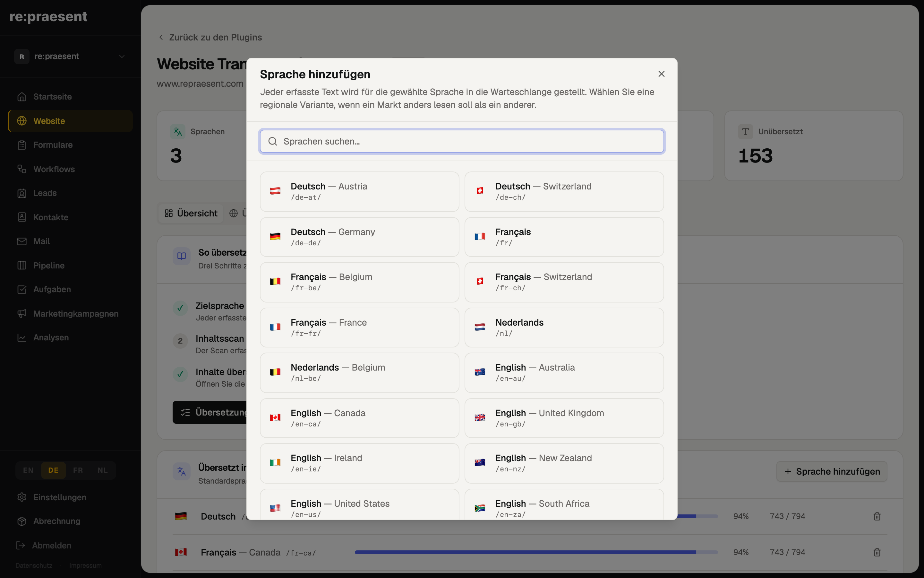This screenshot has height=578, width=924.
Task: Switch interface language to NL
Action: click(103, 470)
